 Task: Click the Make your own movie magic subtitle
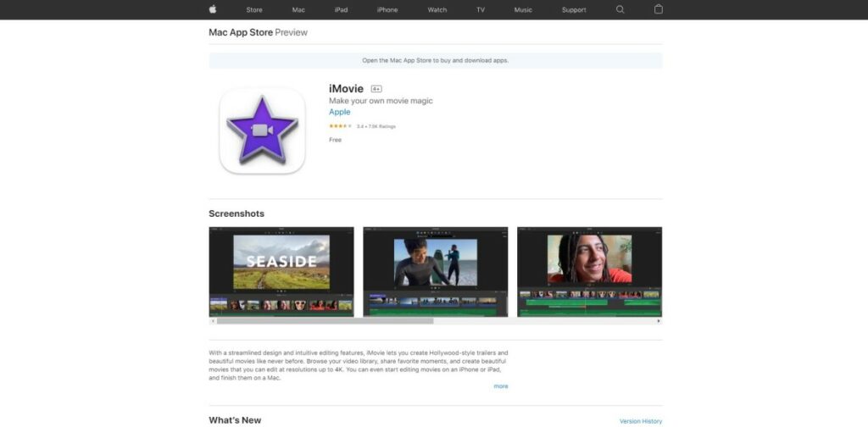coord(381,101)
